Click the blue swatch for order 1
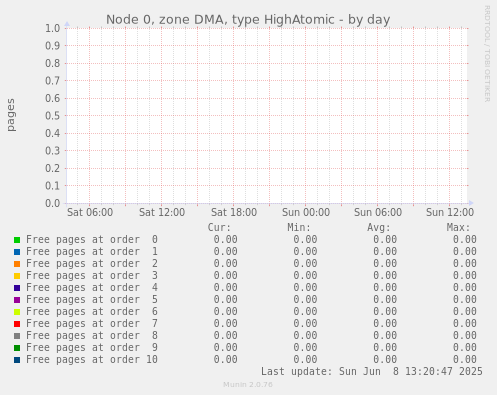Screen dimensions: 497x395 coord(17,252)
